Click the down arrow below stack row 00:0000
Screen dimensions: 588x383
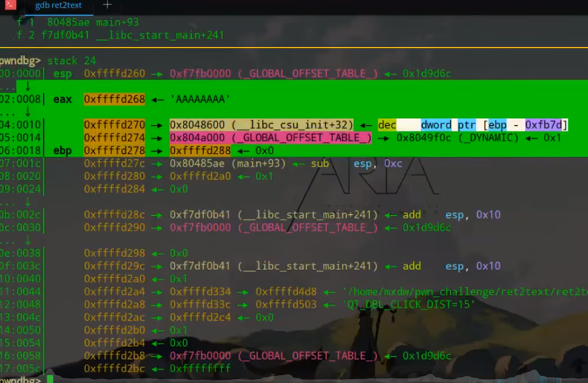click(27, 86)
